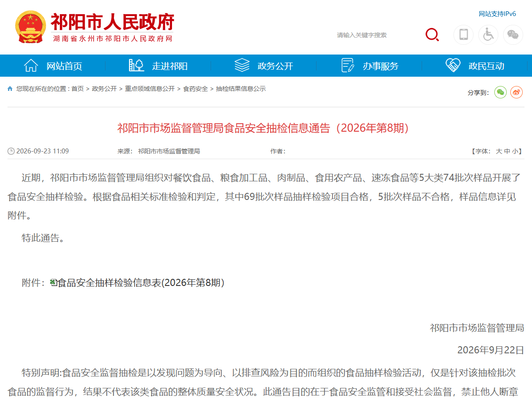Click the source text 祁阳市市场监督管理局

click(x=169, y=151)
